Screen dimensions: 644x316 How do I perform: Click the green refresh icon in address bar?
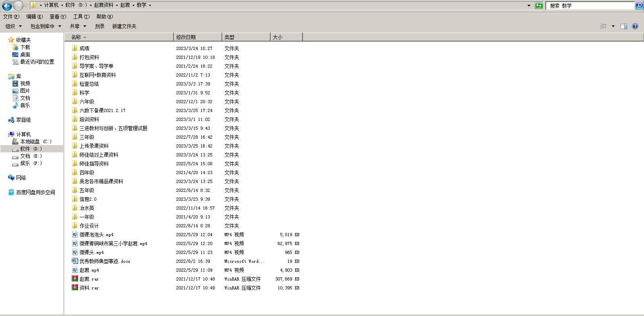[x=539, y=6]
